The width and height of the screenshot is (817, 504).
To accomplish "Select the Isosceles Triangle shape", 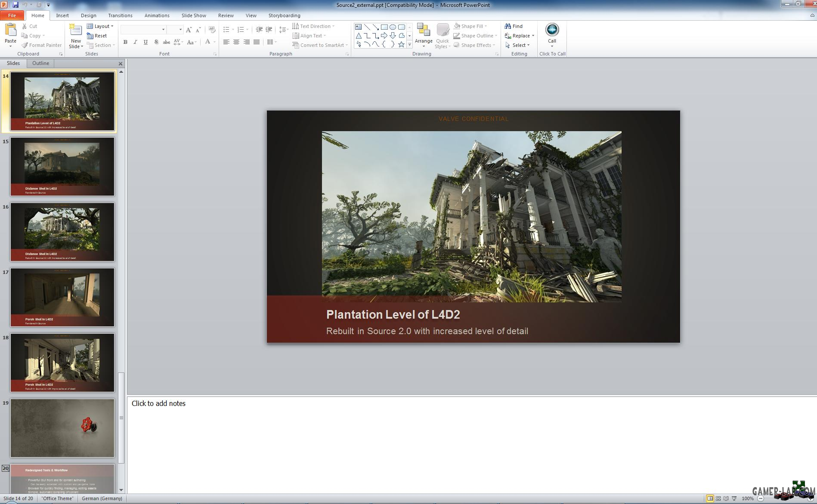I will click(x=358, y=36).
